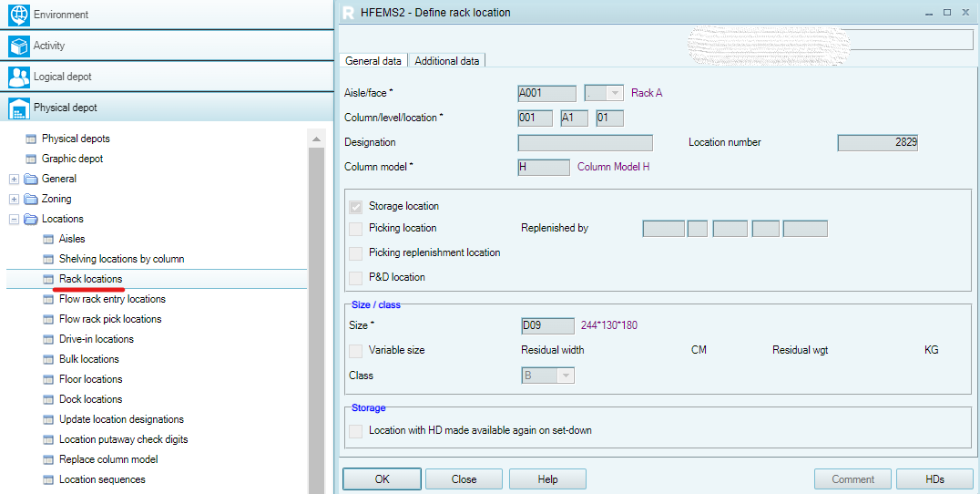
Task: Click the Locations folder icon
Action: point(31,219)
